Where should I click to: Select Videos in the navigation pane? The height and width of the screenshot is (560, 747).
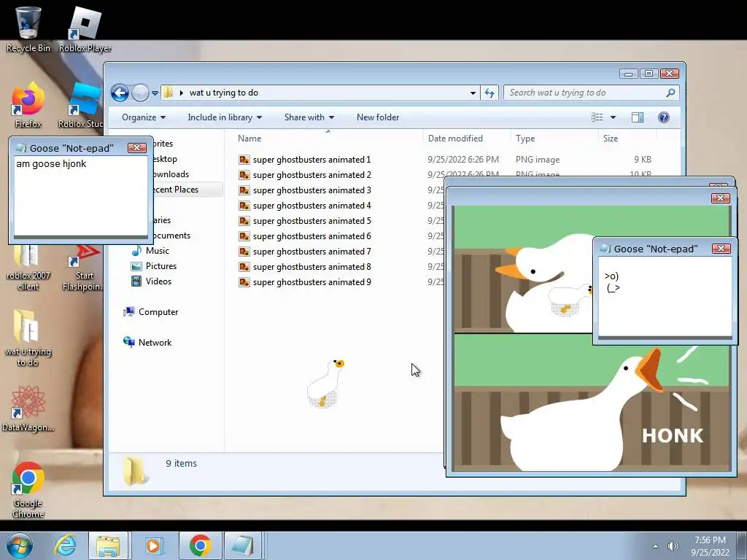pyautogui.click(x=151, y=281)
